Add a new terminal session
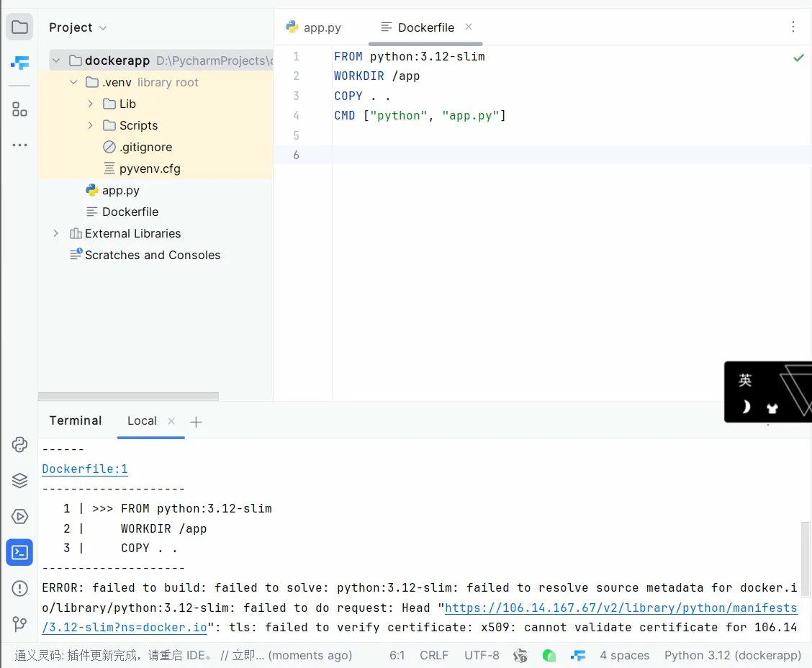Image resolution: width=812 pixels, height=668 pixels. coord(196,422)
